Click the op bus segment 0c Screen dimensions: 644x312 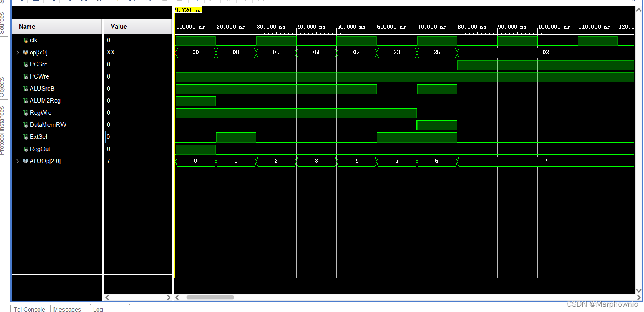(x=276, y=52)
